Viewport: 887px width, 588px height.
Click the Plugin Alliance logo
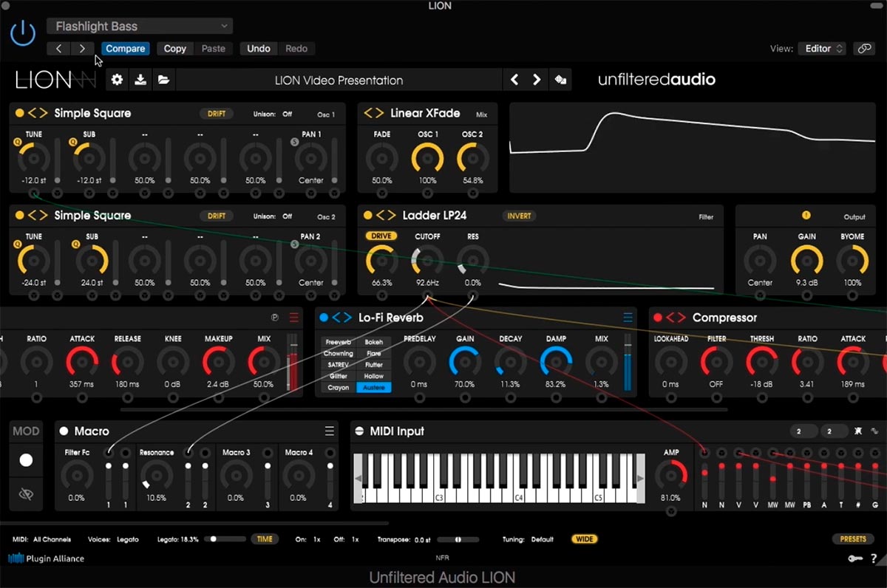coord(46,558)
